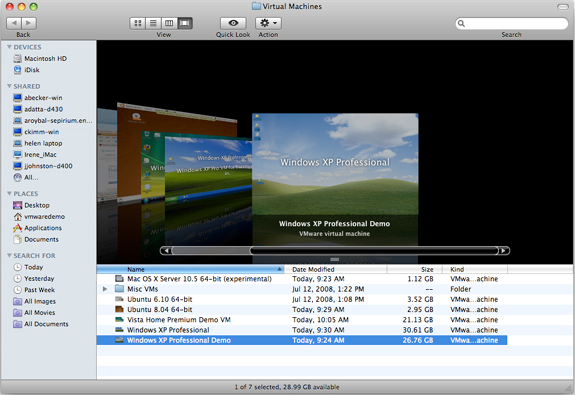Expand the Misc VMs folder

(105, 289)
